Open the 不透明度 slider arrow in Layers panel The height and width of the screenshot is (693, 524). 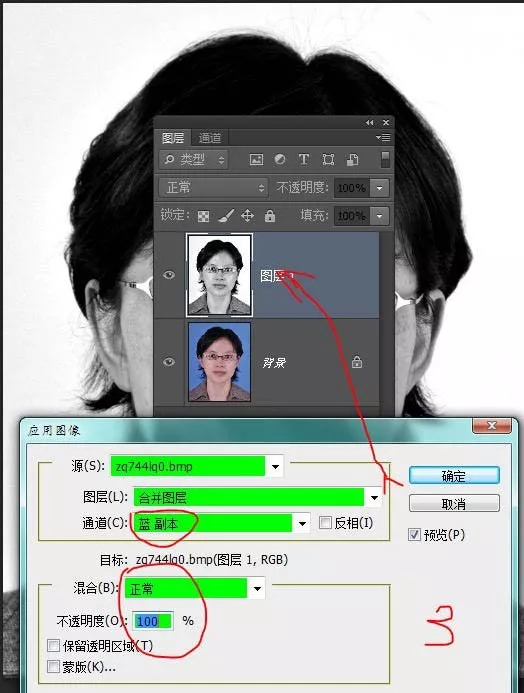pos(380,188)
